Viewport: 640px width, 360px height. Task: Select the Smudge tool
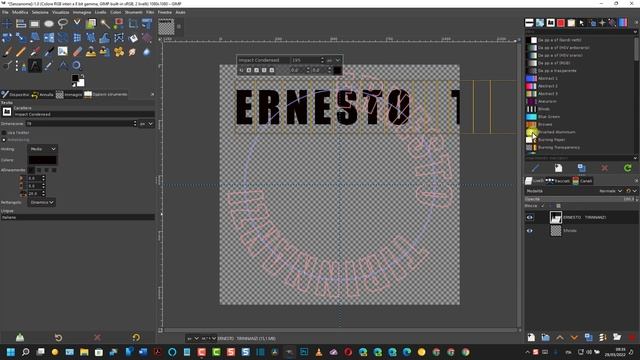point(133,52)
